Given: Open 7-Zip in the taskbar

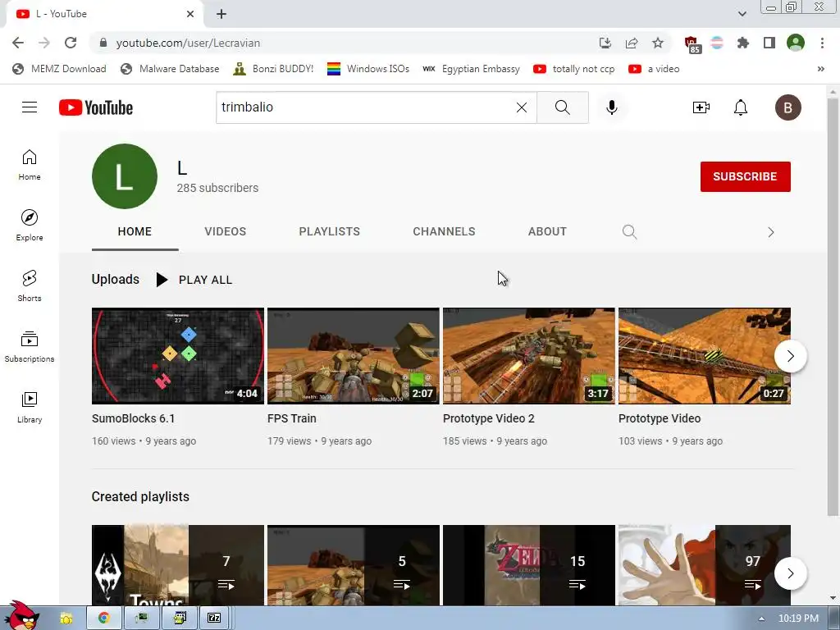Looking at the screenshot, I should coord(214,619).
